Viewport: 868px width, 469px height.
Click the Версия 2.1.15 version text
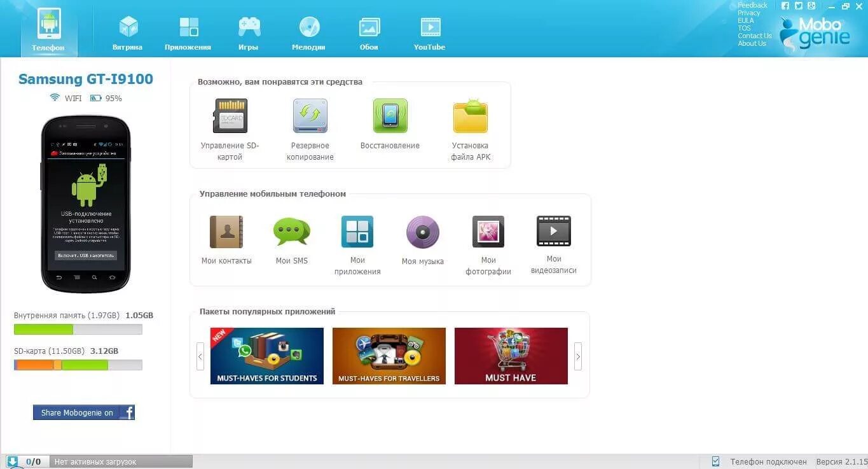[842, 462]
